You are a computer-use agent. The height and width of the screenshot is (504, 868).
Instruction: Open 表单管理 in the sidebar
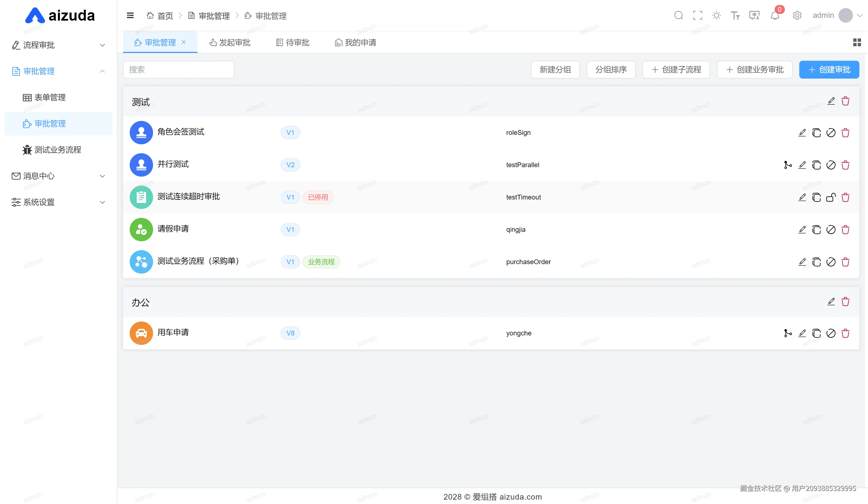[50, 98]
